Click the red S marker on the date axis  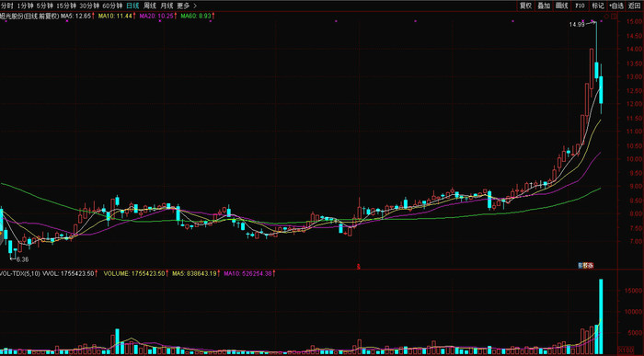(x=358, y=267)
